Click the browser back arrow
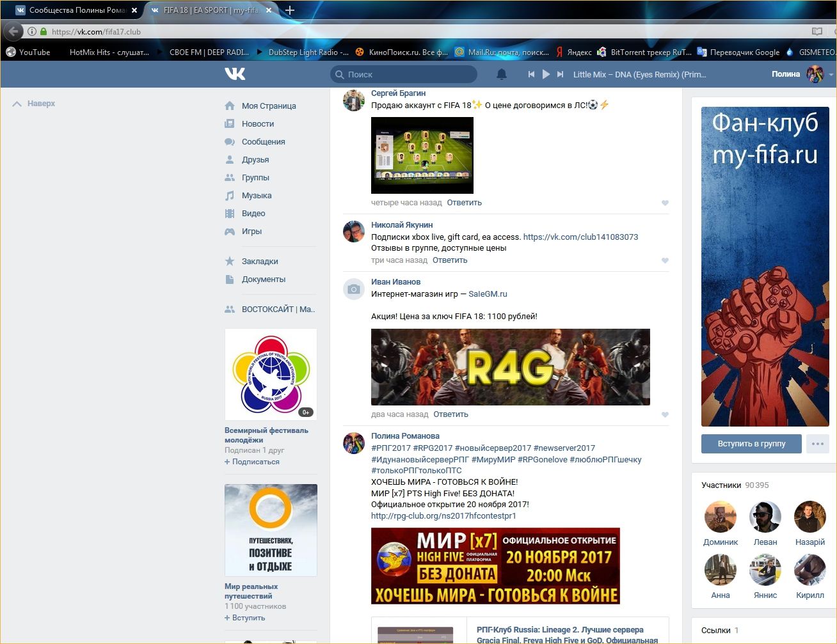Image resolution: width=837 pixels, height=644 pixels. point(13,31)
